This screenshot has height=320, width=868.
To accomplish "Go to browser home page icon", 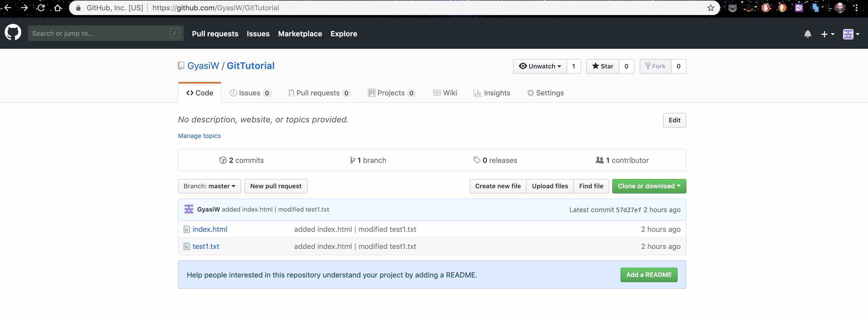I will (58, 8).
